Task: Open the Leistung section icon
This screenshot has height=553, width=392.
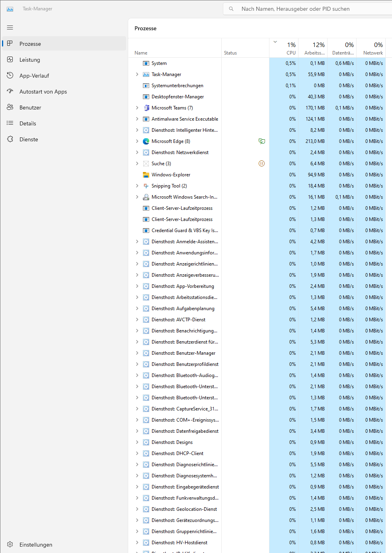Action: (10, 59)
